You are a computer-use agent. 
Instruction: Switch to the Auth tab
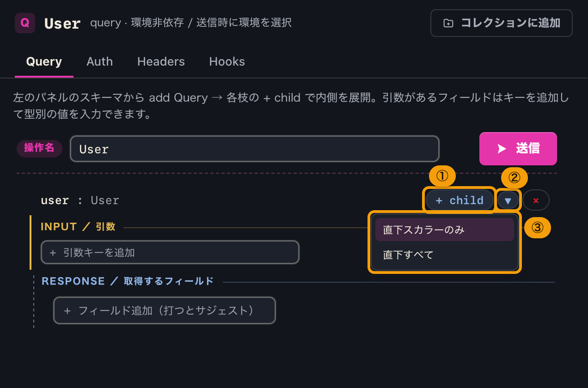(x=99, y=61)
